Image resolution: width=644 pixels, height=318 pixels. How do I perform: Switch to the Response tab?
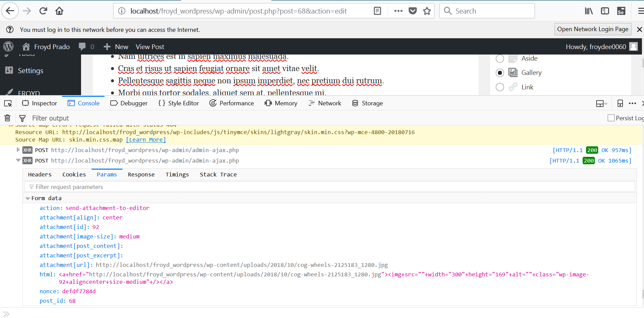click(141, 174)
